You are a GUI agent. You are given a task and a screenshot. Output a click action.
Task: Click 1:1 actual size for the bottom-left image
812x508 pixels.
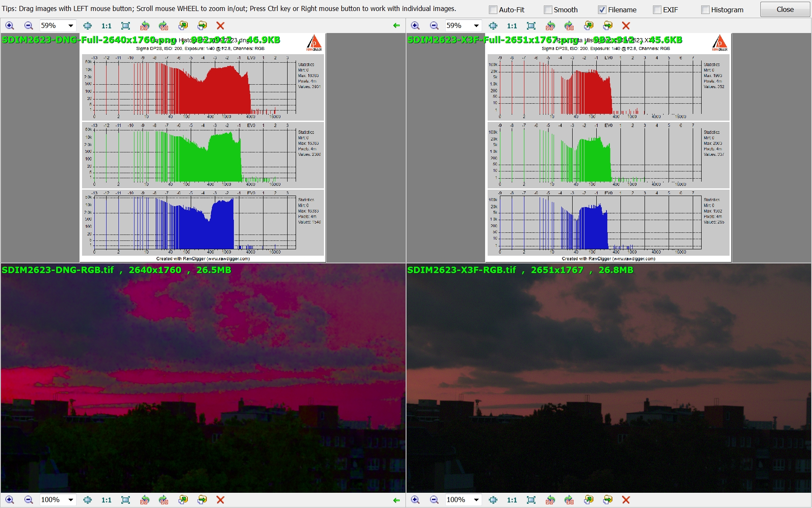[x=106, y=500]
